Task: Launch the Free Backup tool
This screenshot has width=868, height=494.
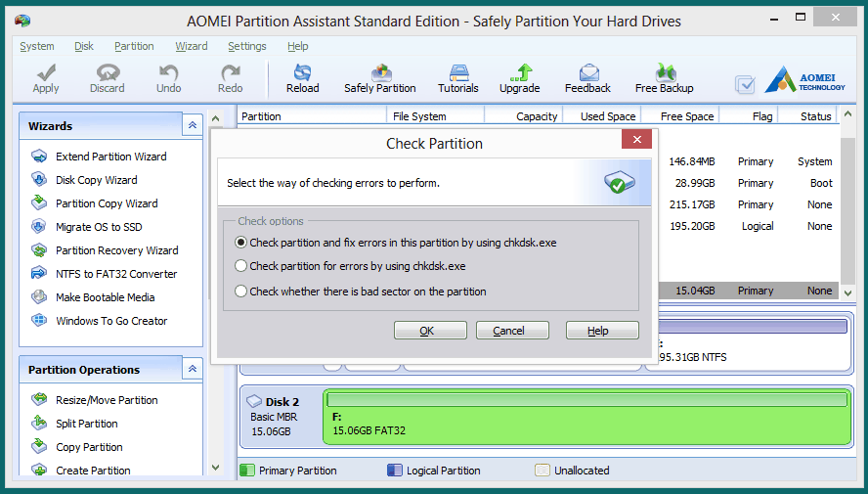Action: [x=665, y=78]
